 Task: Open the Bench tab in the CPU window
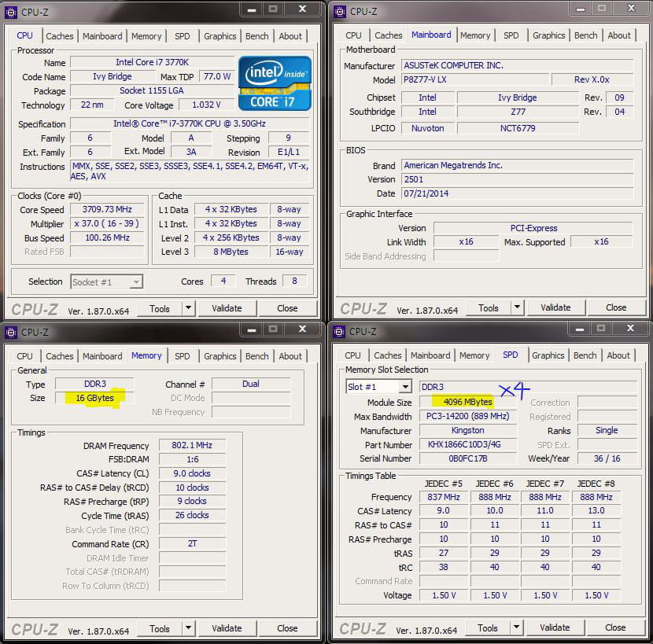coord(257,36)
